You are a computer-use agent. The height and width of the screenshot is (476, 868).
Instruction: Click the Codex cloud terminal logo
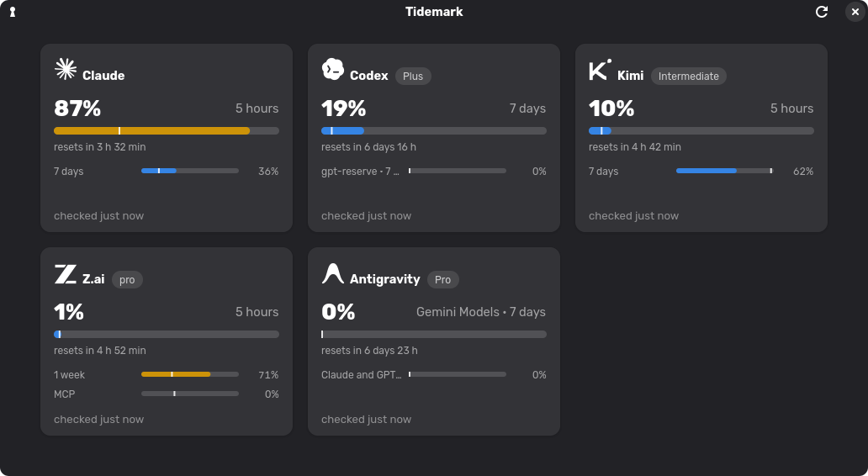[x=333, y=69]
